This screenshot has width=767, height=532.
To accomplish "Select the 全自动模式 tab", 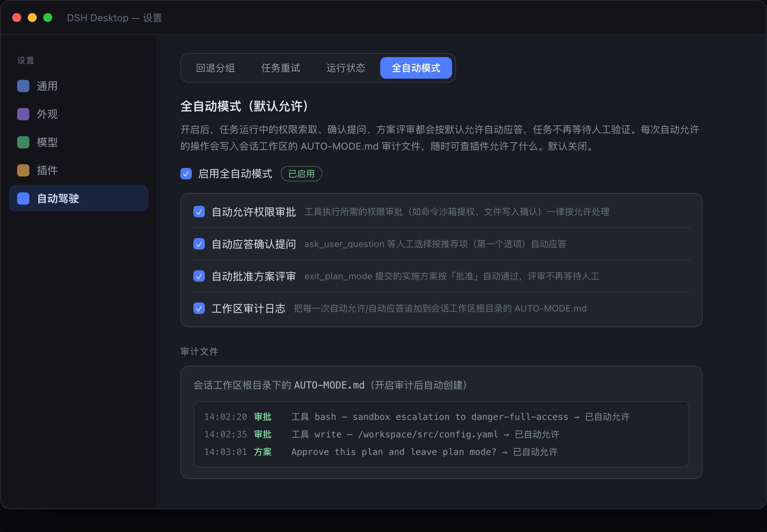I will tap(416, 68).
